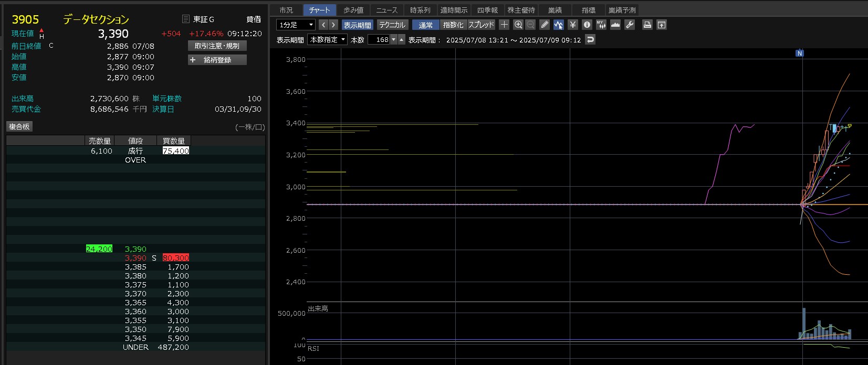Open the 時系列 tab

point(420,10)
